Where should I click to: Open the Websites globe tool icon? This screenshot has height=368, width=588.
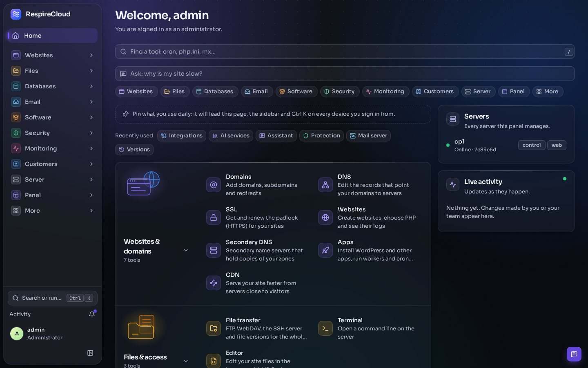pos(325,218)
